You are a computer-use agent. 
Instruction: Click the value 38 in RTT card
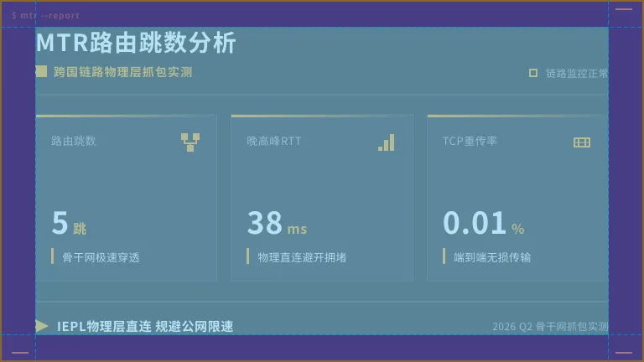pos(264,222)
